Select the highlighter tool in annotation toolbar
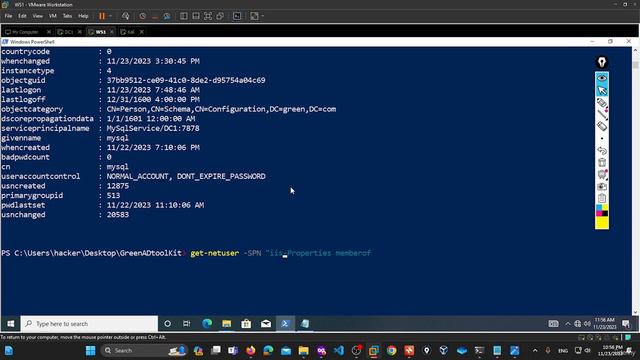The width and height of the screenshot is (640, 360). [602, 102]
